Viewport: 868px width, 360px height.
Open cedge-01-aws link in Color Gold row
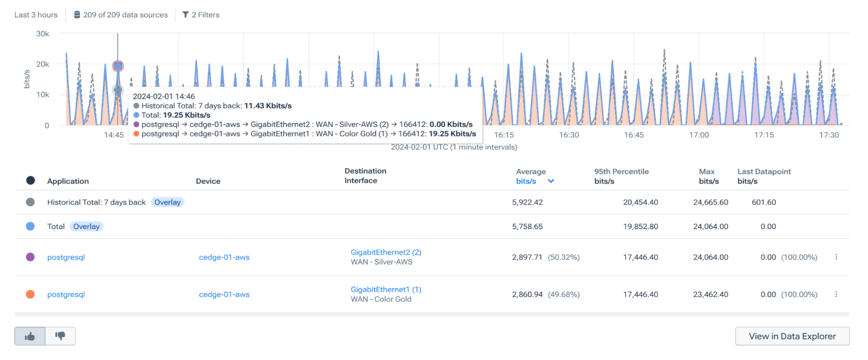coord(224,294)
